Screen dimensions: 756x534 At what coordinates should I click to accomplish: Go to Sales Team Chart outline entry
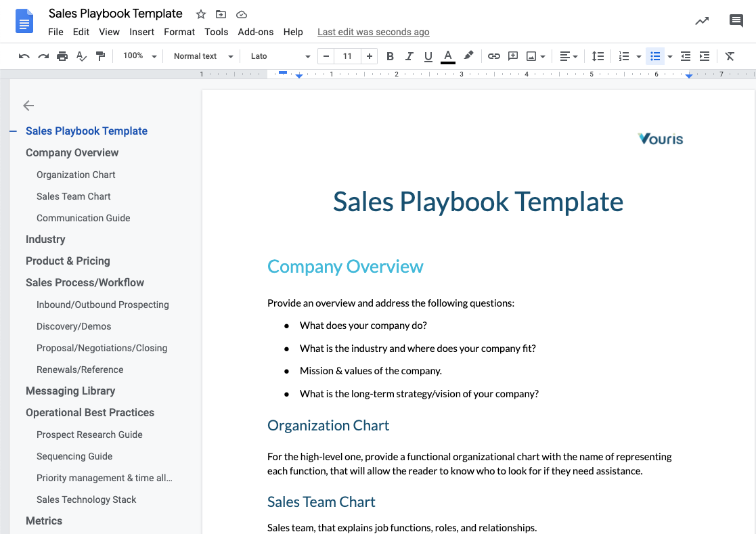coord(73,196)
